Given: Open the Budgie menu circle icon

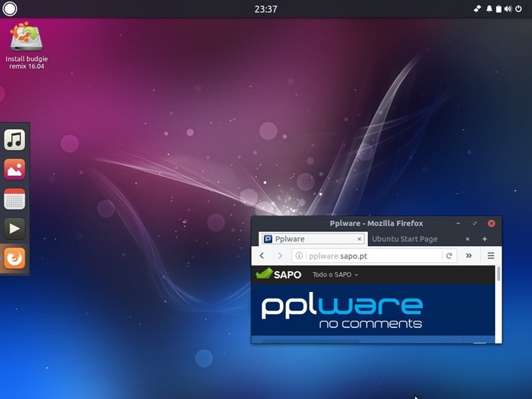Looking at the screenshot, I should 10,9.
